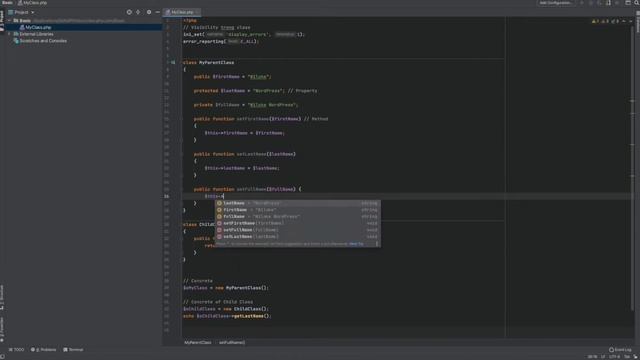Image resolution: width=640 pixels, height=360 pixels.
Task: Click MyParentClass in the breadcrumb bar
Action: pos(198,342)
